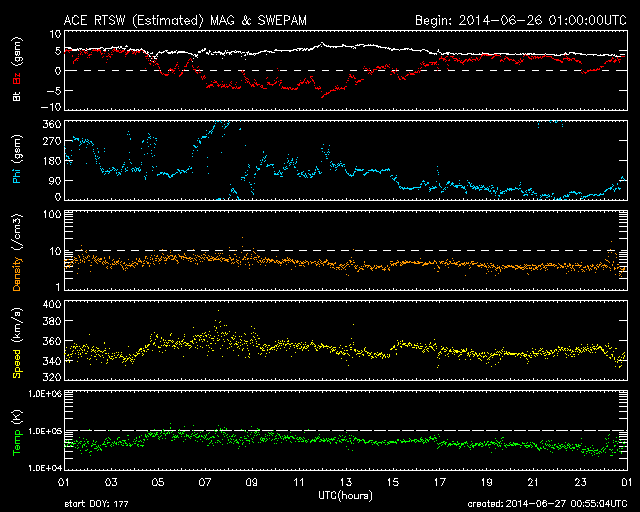Click the "09" hour label on the time axis
640x512 pixels.
[251, 483]
